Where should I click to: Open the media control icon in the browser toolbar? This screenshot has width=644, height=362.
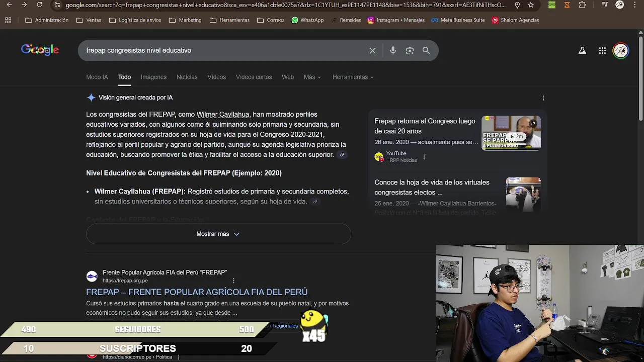pyautogui.click(x=604, y=5)
